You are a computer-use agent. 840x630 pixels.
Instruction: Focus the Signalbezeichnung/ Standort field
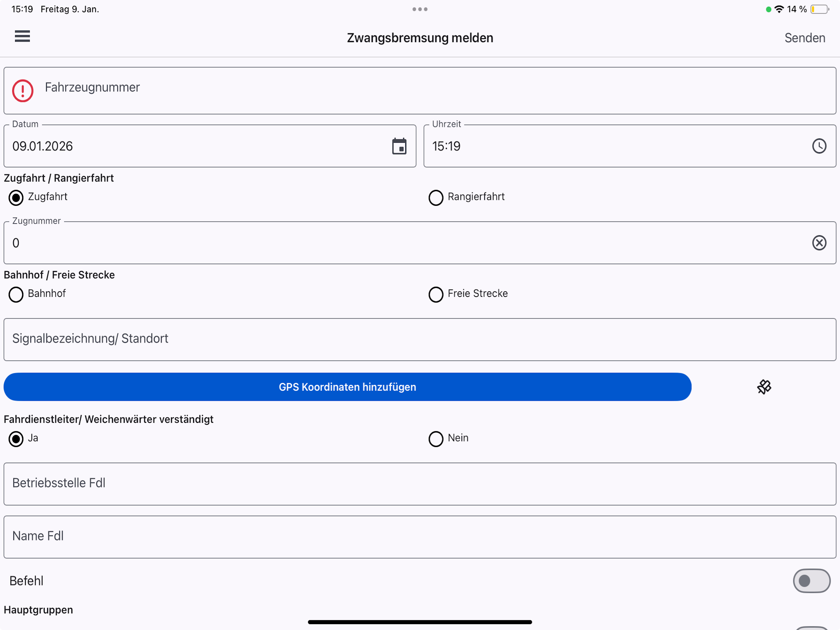coord(420,340)
